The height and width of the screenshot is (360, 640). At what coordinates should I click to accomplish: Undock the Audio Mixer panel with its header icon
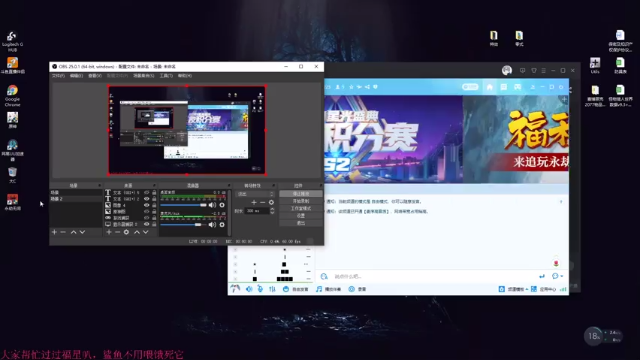click(229, 185)
